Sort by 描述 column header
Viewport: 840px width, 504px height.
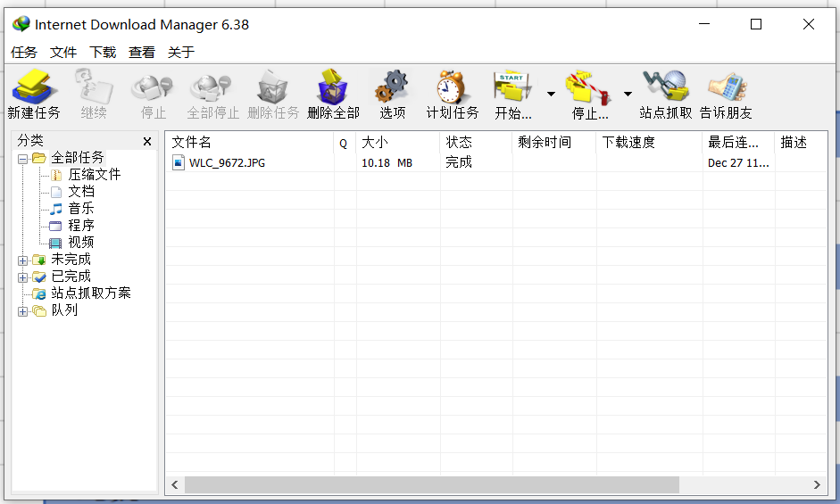coord(801,142)
